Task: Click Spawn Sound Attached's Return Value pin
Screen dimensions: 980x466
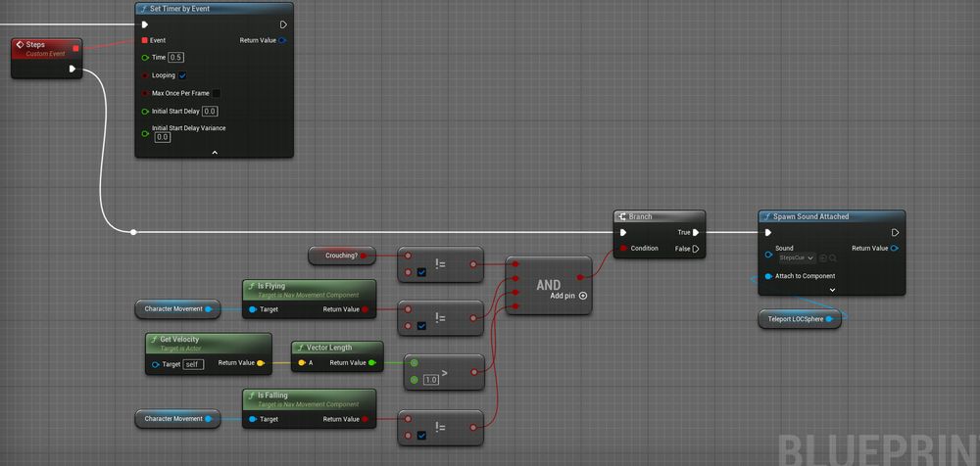Action: pos(895,248)
